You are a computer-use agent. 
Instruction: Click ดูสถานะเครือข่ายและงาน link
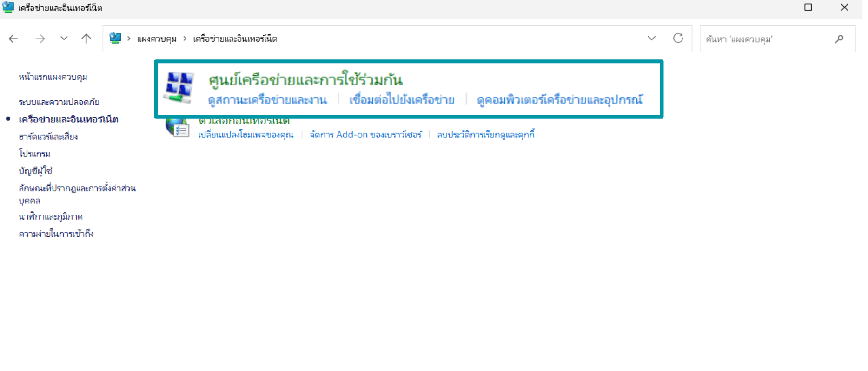268,100
